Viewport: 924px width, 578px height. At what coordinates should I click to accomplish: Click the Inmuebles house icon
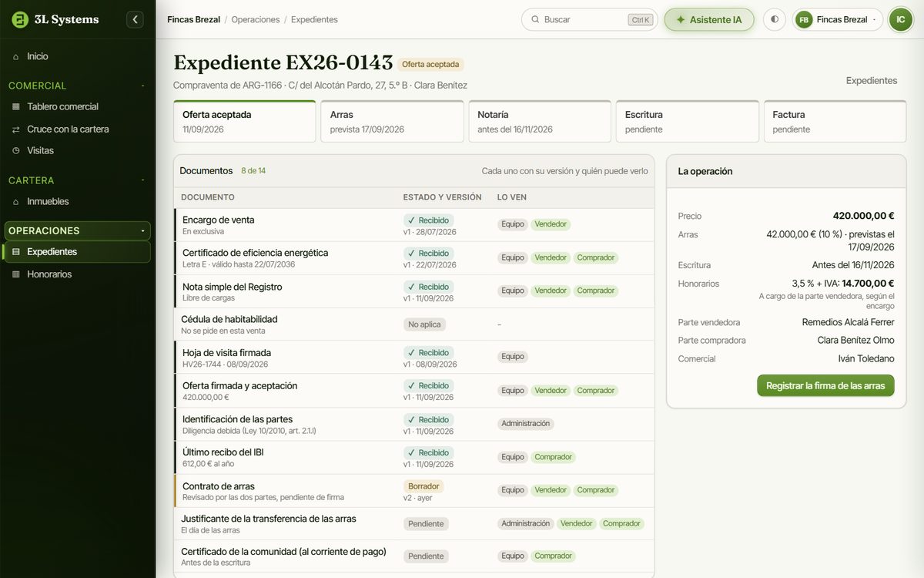[x=16, y=201]
